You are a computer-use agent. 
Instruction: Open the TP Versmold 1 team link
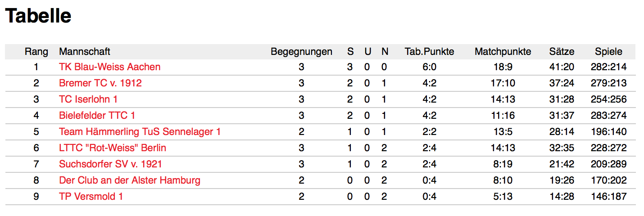(x=91, y=197)
